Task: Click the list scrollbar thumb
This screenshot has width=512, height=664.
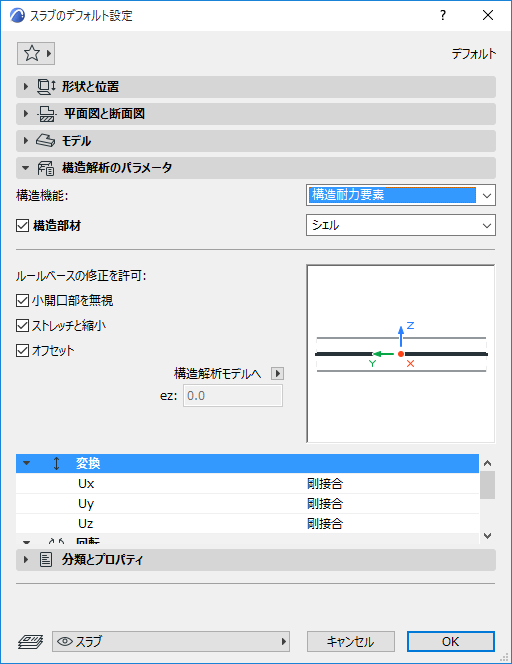Action: coord(487,485)
